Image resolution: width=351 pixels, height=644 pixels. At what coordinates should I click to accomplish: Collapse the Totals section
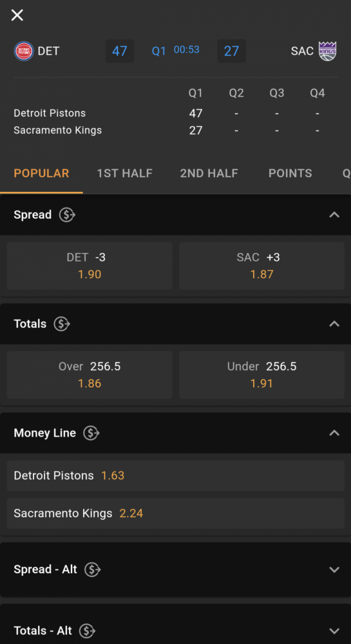[x=335, y=324]
